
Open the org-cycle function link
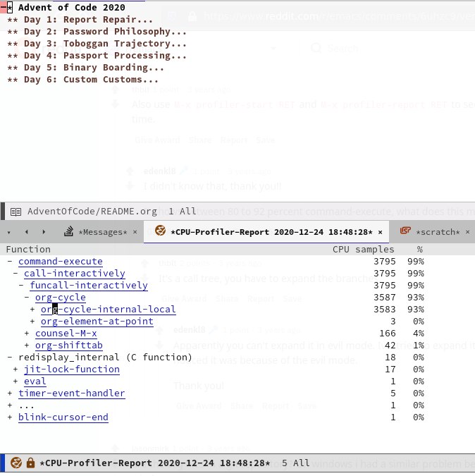click(x=61, y=298)
